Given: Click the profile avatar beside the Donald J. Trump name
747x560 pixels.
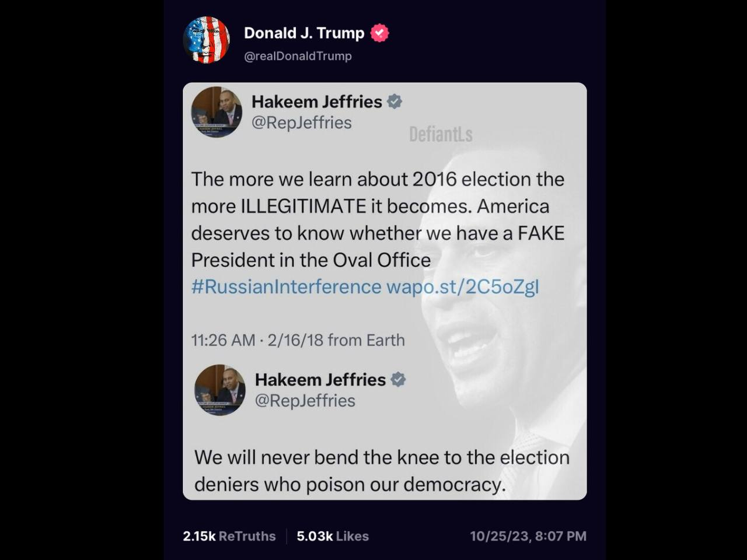Looking at the screenshot, I should (207, 40).
